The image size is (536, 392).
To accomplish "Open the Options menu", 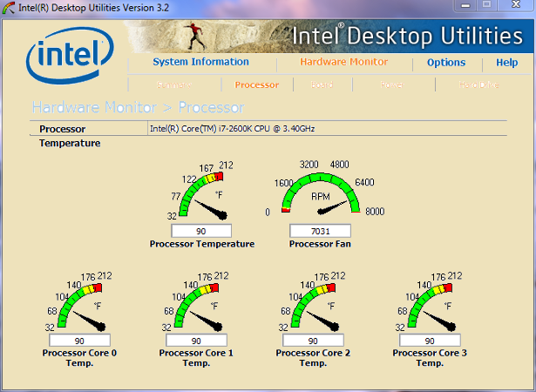I will [x=445, y=63].
